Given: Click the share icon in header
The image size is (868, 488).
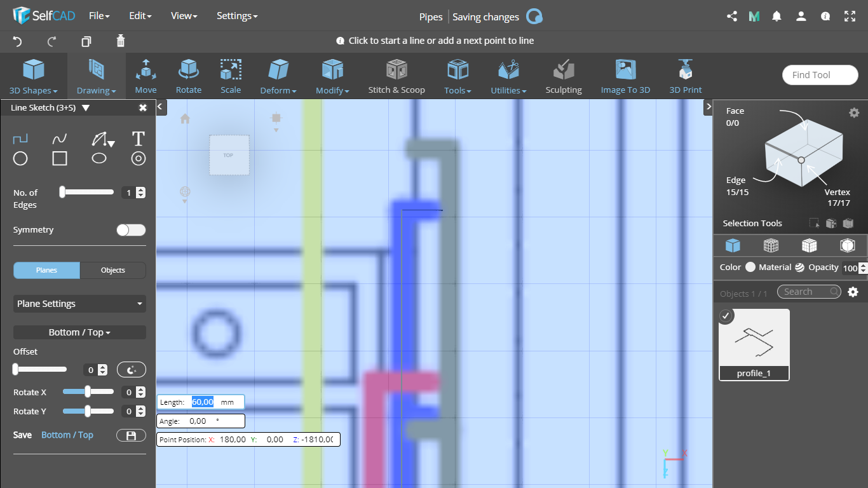Looking at the screenshot, I should 731,17.
